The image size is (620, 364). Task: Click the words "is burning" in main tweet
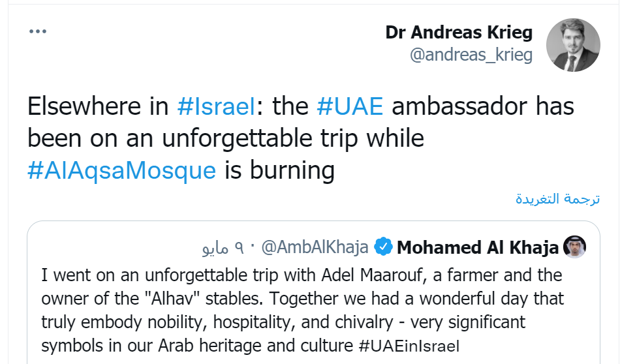coord(279,170)
